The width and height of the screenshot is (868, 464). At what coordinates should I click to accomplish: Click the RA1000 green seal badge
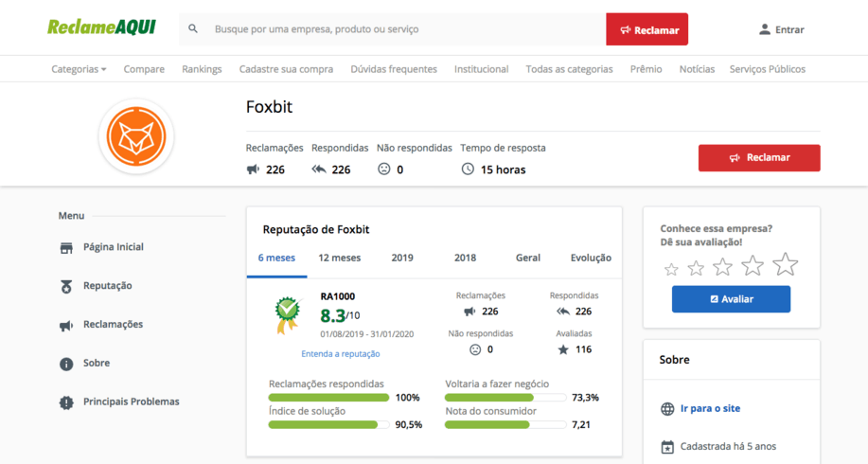point(288,315)
